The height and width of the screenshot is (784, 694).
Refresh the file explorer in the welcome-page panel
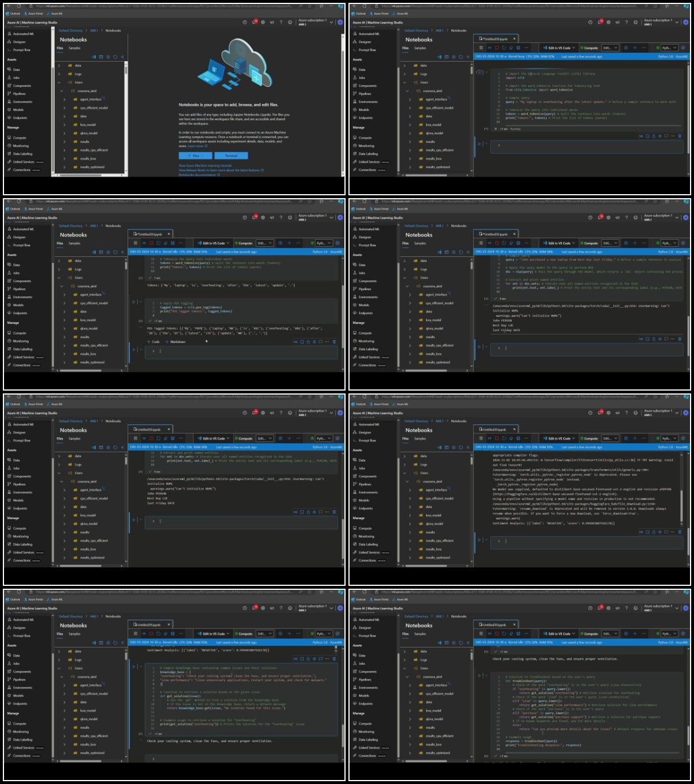[115, 57]
